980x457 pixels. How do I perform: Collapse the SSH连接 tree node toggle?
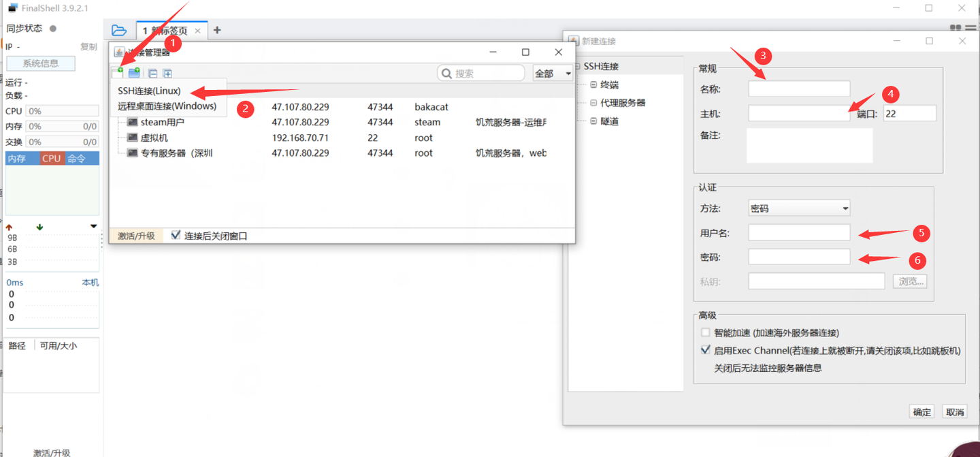point(577,66)
